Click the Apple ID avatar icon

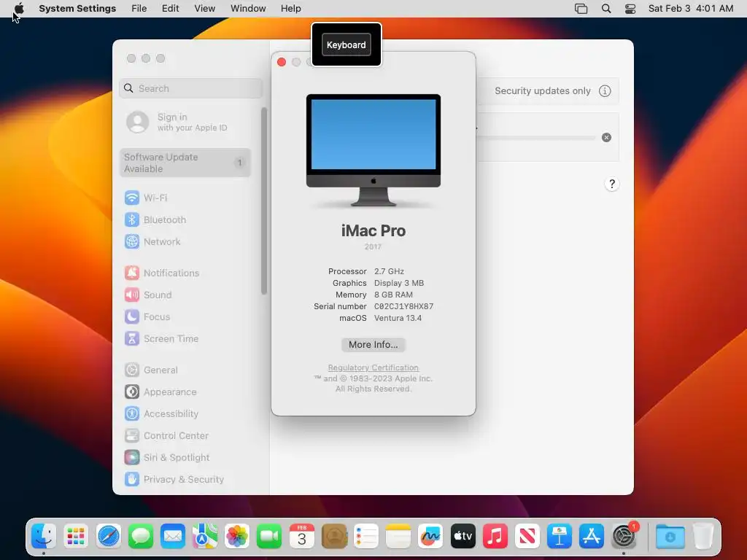138,122
